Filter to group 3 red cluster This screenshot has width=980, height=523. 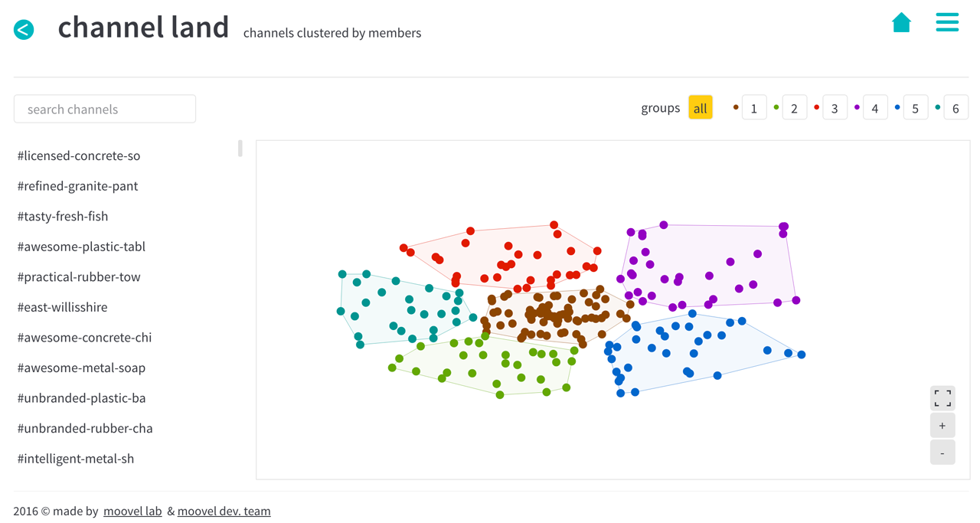pyautogui.click(x=835, y=107)
